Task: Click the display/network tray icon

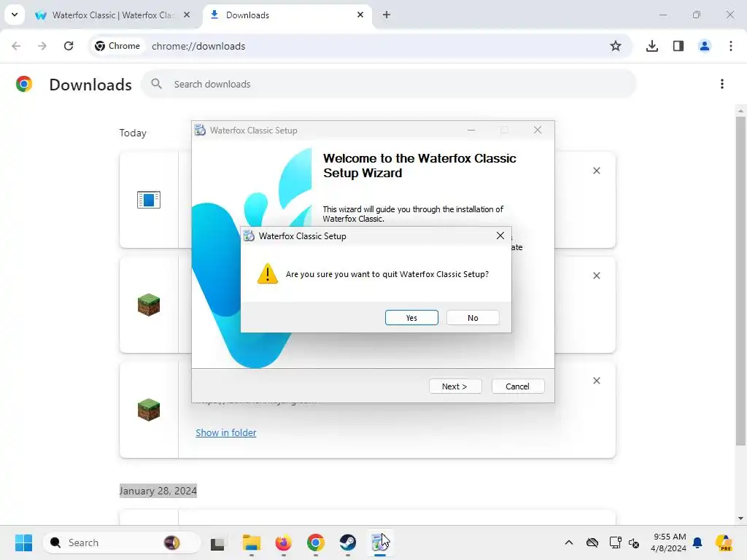Action: click(x=615, y=542)
